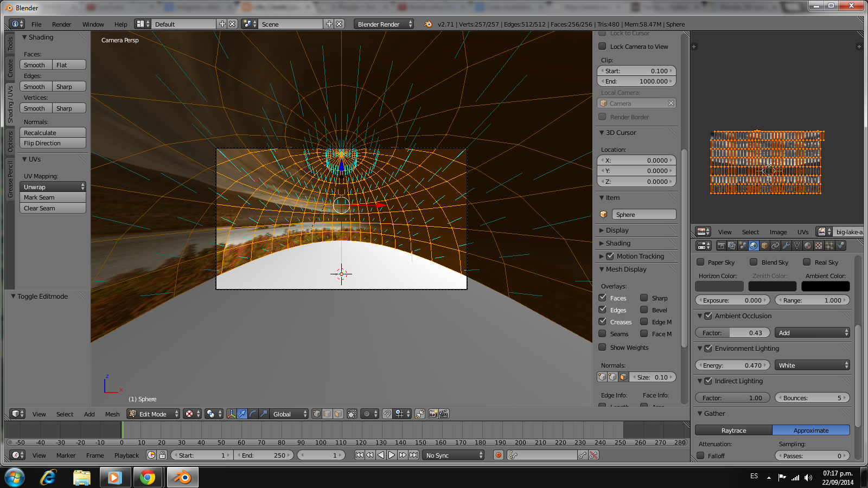This screenshot has height=488, width=868.
Task: Switch to the Object properties cube tab
Action: [764, 246]
